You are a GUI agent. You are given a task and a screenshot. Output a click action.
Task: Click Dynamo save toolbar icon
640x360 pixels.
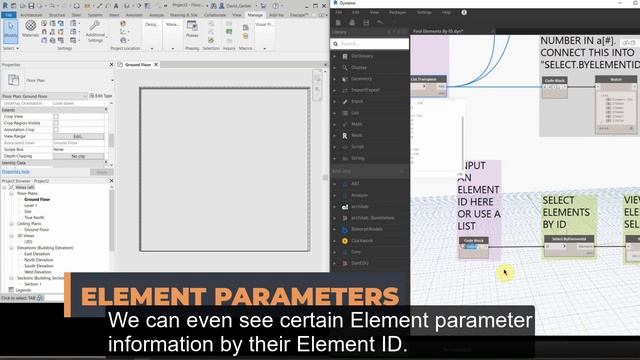coord(366,22)
